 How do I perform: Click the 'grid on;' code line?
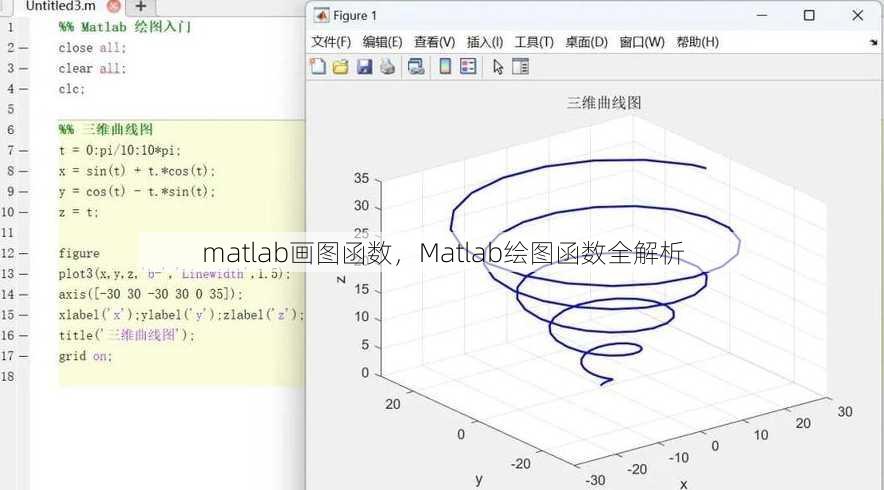(85, 356)
